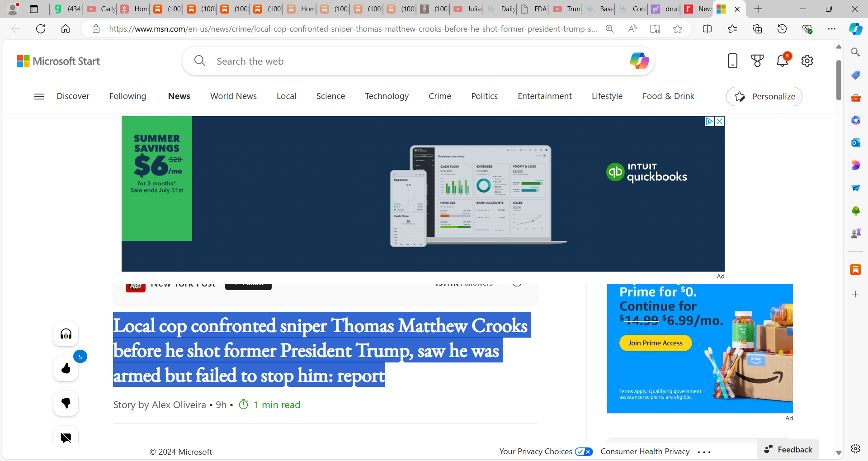This screenshot has height=461, width=868.
Task: Select the Food & Drink tab
Action: tap(668, 96)
